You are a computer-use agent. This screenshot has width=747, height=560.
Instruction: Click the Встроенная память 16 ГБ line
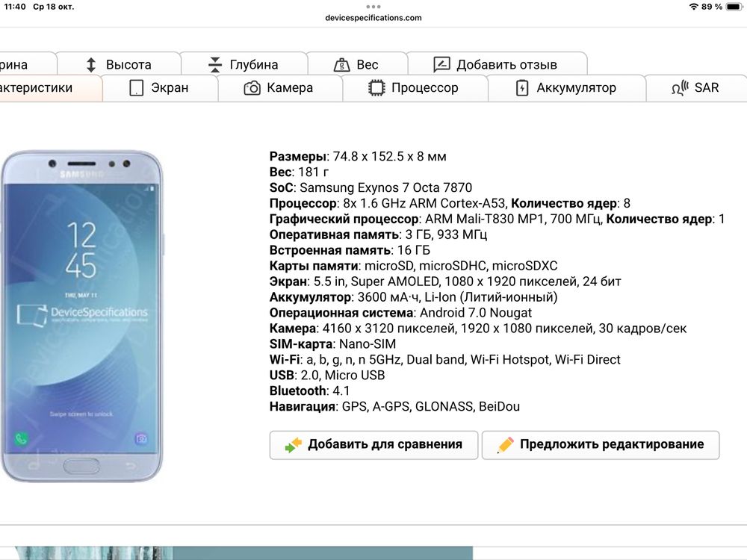click(350, 250)
